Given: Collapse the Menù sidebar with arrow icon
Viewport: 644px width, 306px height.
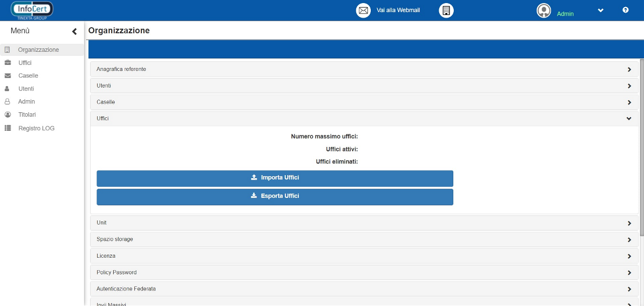Looking at the screenshot, I should coord(74,32).
